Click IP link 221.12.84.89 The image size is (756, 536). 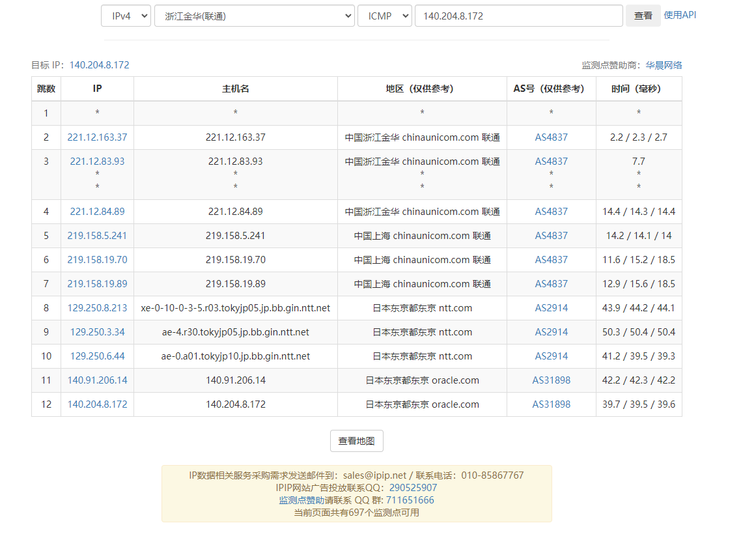tap(98, 212)
